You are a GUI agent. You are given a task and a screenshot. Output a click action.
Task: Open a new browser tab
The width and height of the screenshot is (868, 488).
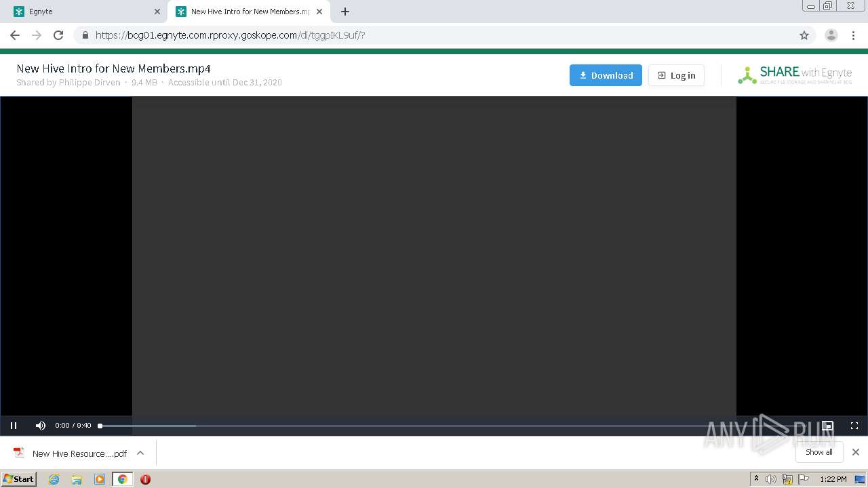click(x=345, y=12)
